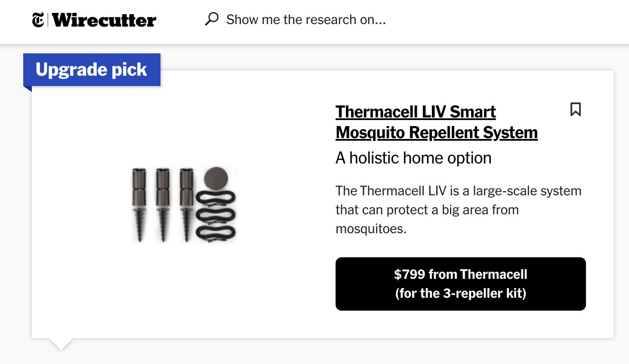Click the rightmost repeller stake in the photo

click(186, 204)
